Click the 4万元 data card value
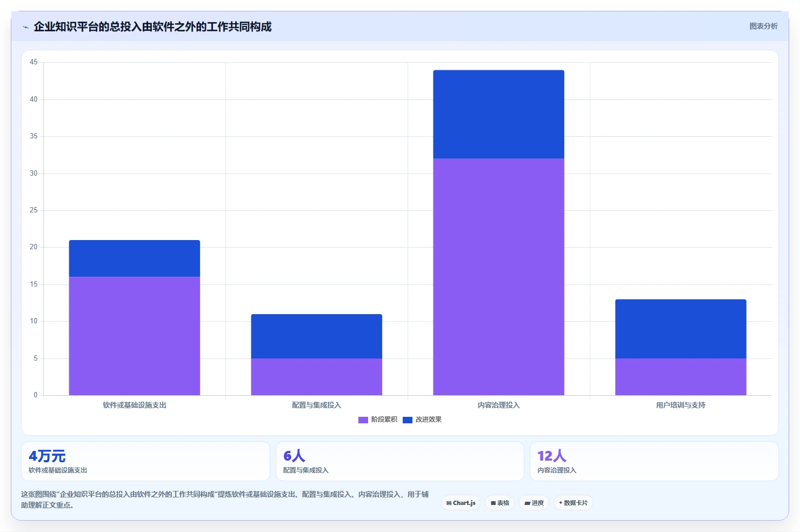This screenshot has height=532, width=800. coord(47,456)
